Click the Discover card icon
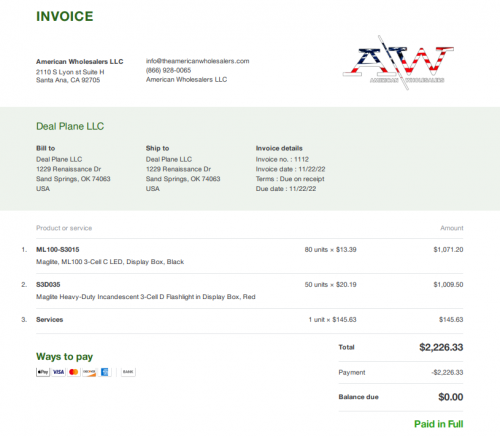The width and height of the screenshot is (500, 436). coord(89,372)
